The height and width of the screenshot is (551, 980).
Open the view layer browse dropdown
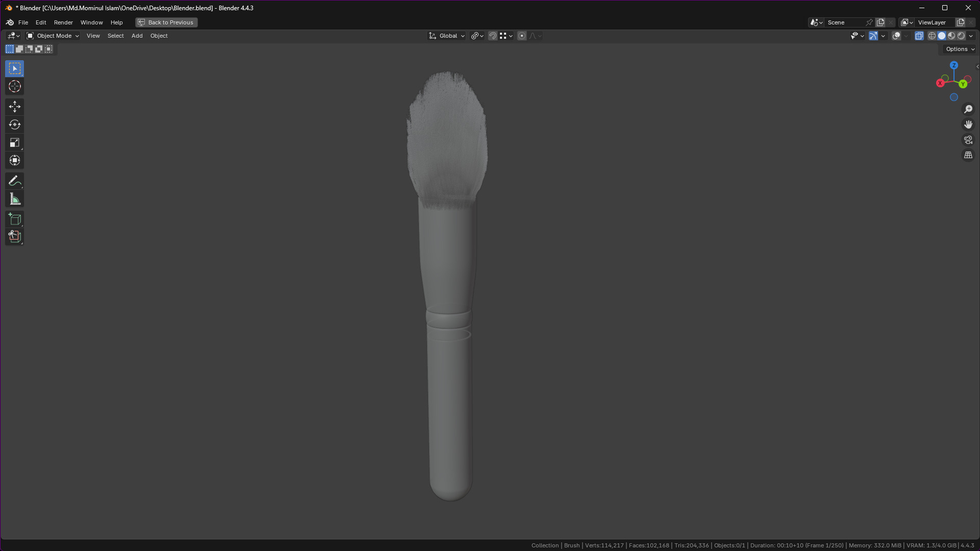coord(907,22)
